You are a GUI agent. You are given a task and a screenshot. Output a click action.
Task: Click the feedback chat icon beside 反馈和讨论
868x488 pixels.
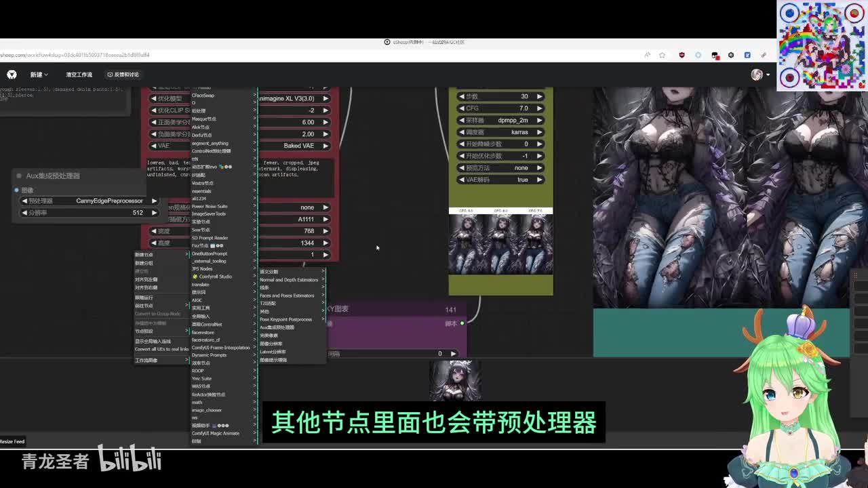tap(110, 75)
